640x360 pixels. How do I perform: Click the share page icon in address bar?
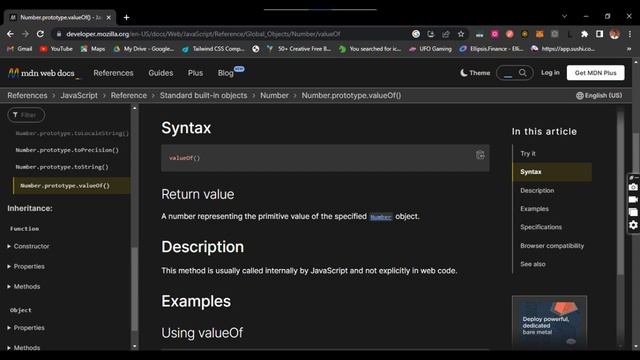click(x=446, y=34)
